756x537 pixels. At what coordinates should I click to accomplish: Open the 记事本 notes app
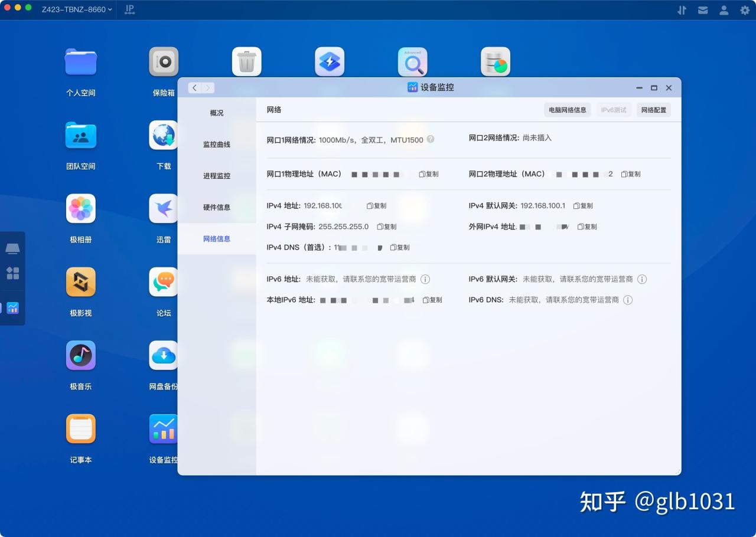click(80, 429)
